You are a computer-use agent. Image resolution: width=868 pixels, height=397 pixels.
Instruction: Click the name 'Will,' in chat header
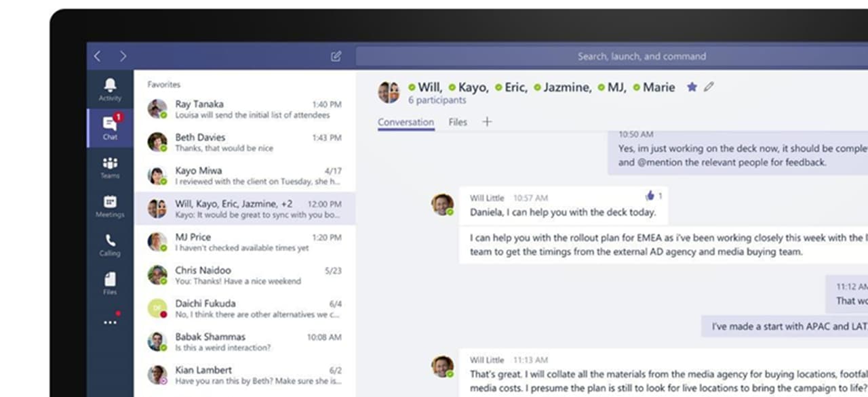(430, 87)
